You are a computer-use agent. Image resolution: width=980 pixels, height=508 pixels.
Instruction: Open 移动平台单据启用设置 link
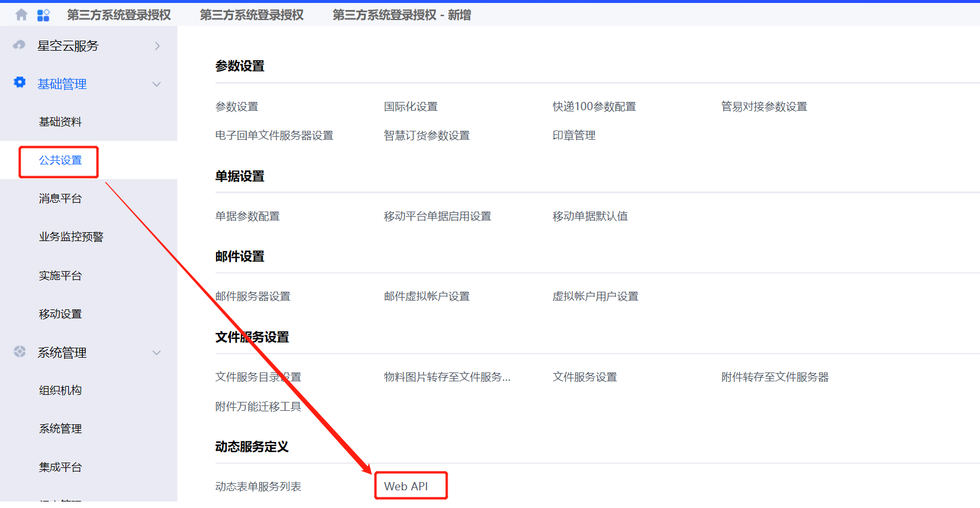tap(437, 216)
